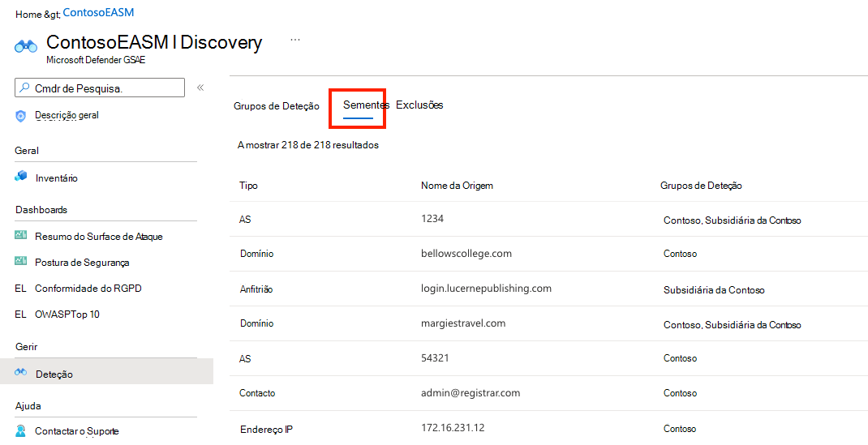Click the Domínio cell for bellowscollege.com

(256, 254)
